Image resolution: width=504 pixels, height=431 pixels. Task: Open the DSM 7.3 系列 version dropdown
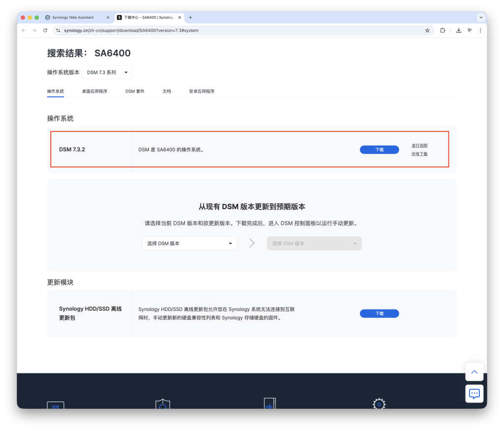tap(107, 72)
